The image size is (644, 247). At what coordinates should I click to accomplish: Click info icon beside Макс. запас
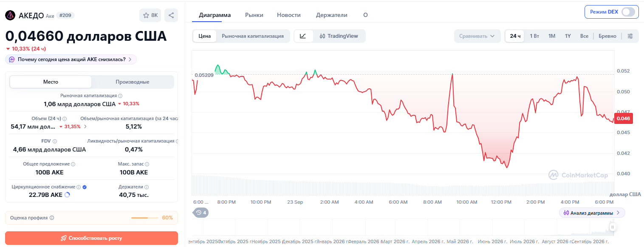[147, 164]
